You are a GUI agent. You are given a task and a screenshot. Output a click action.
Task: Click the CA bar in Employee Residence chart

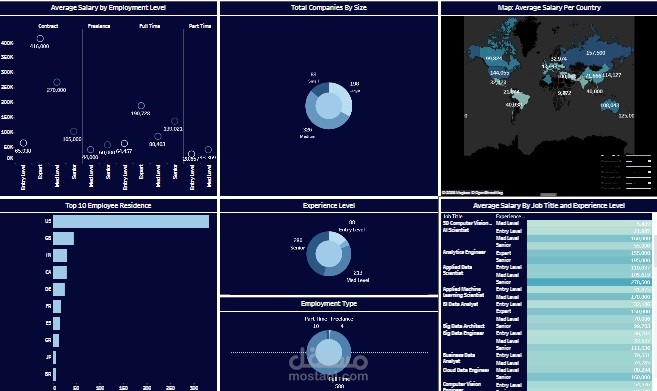pos(60,272)
